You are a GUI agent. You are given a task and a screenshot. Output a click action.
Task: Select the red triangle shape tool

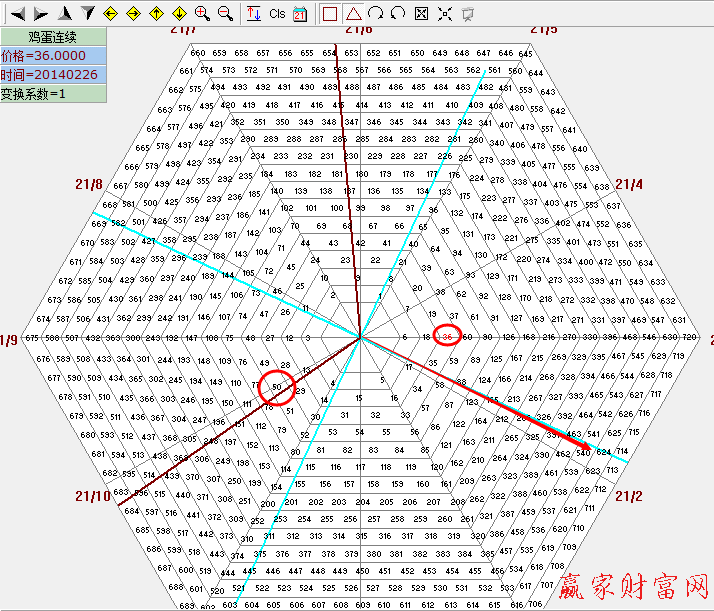pos(353,14)
